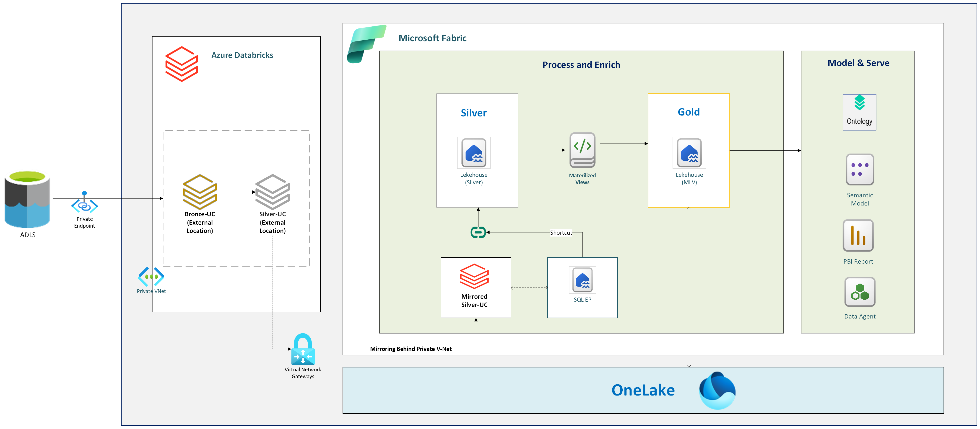Click the 'SQL EP' caption
Screen dimensions: 980x429
coord(582,299)
